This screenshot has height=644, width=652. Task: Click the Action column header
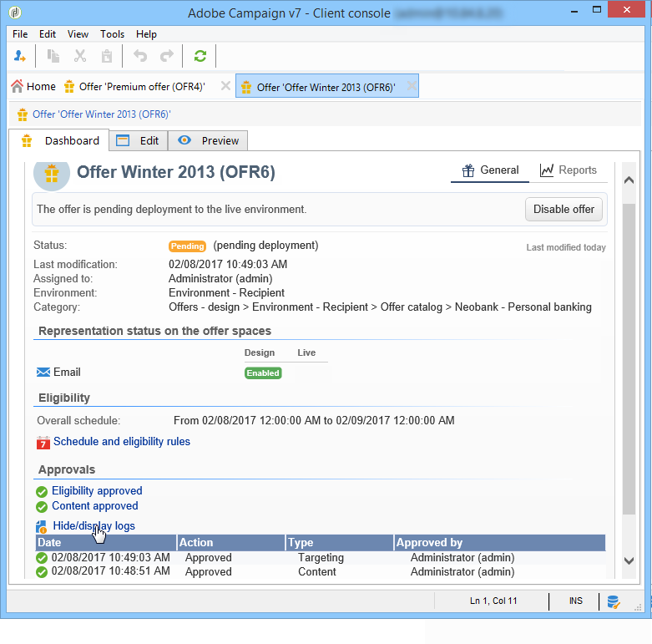tap(231, 542)
